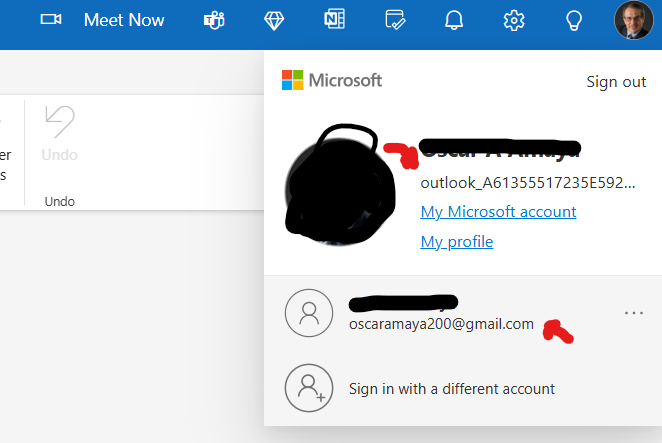Click Sign out in account panel
662x443 pixels.
[616, 82]
